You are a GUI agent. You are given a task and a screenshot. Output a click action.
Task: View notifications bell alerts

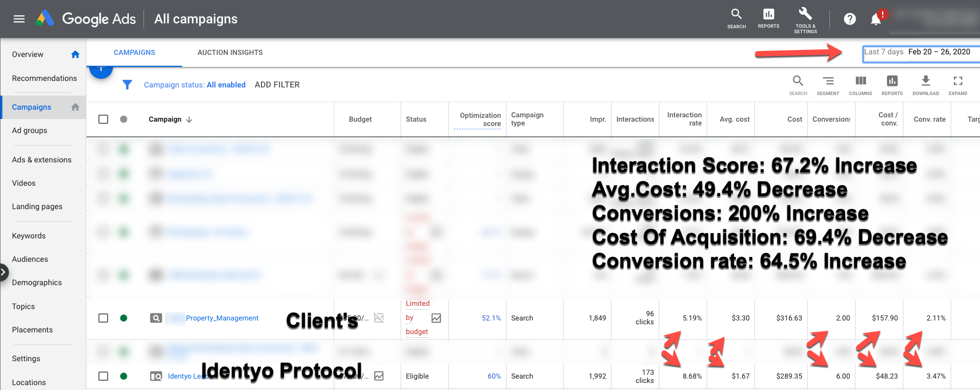point(876,19)
